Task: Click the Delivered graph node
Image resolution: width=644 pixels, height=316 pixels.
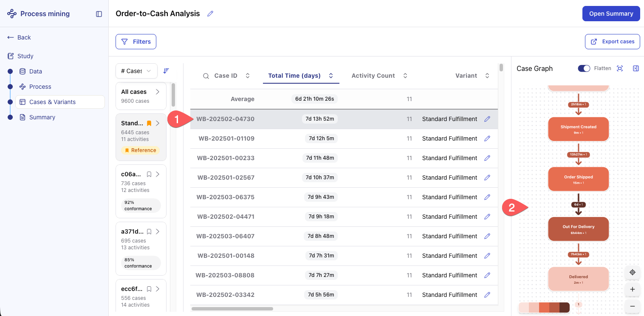Action: click(578, 279)
